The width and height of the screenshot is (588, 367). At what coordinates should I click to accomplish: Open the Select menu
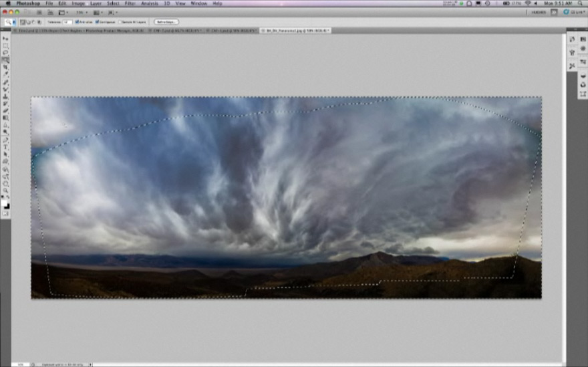[x=113, y=3]
